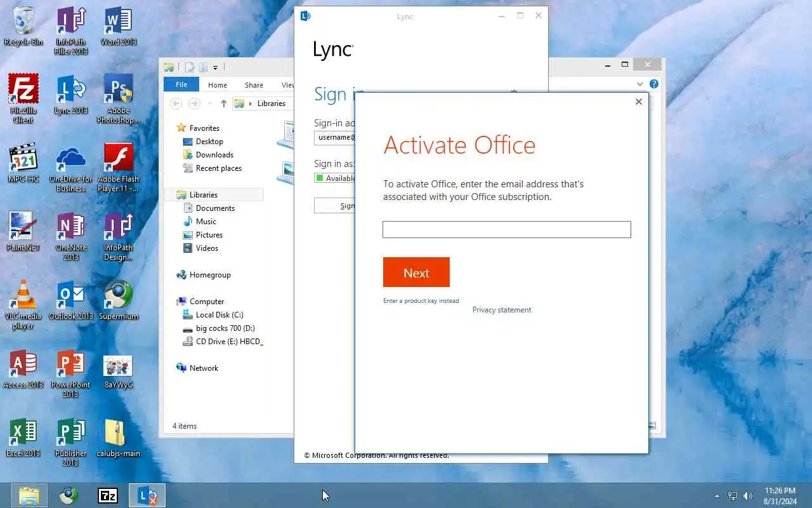812x508 pixels.
Task: Open VLC media player shortcut
Action: pos(23,304)
